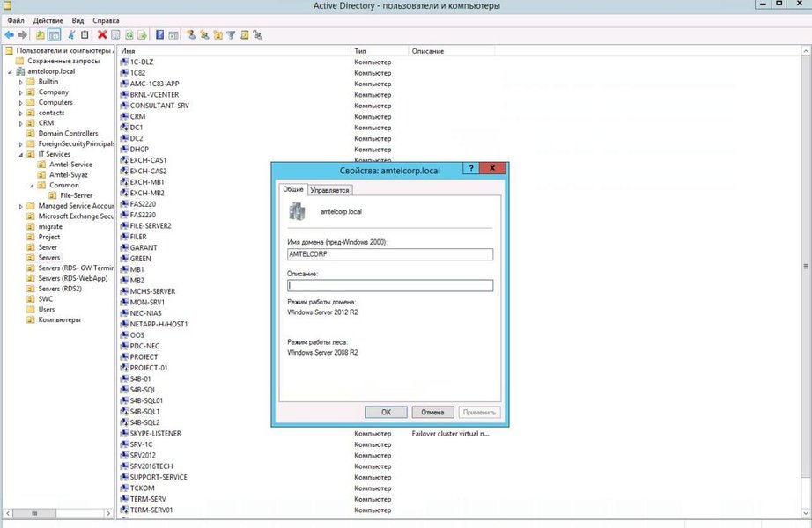Click the Up one level folder icon
The image size is (812, 528).
tap(41, 35)
